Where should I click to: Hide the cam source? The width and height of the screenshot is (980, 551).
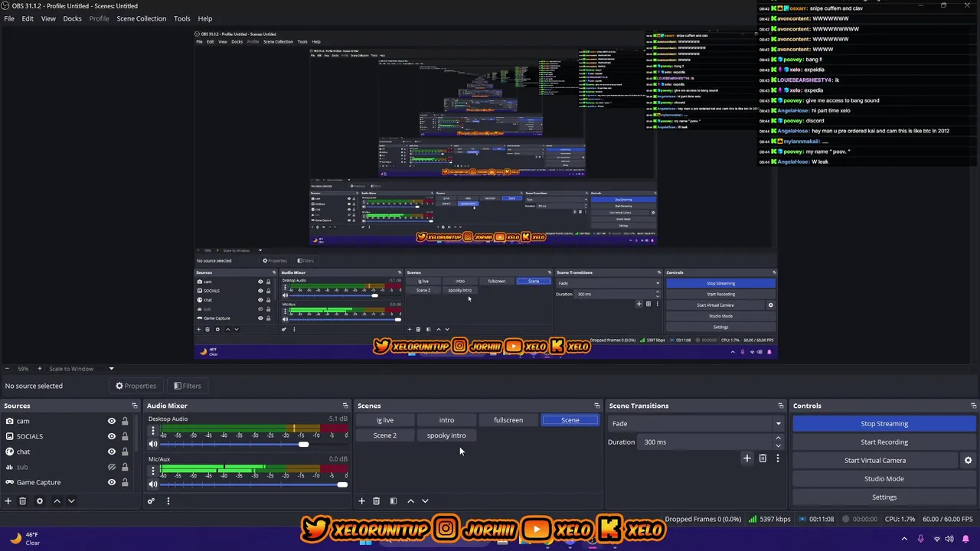point(112,421)
